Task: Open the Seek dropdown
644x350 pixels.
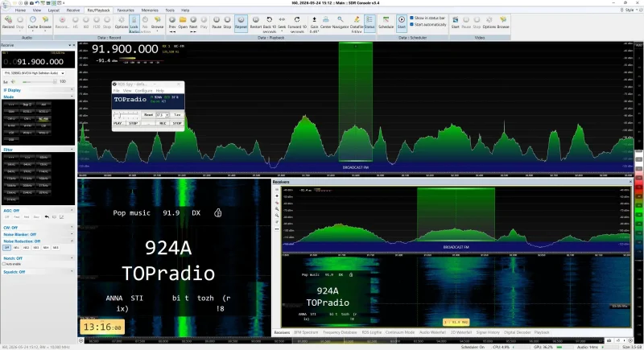Action: pos(282,24)
